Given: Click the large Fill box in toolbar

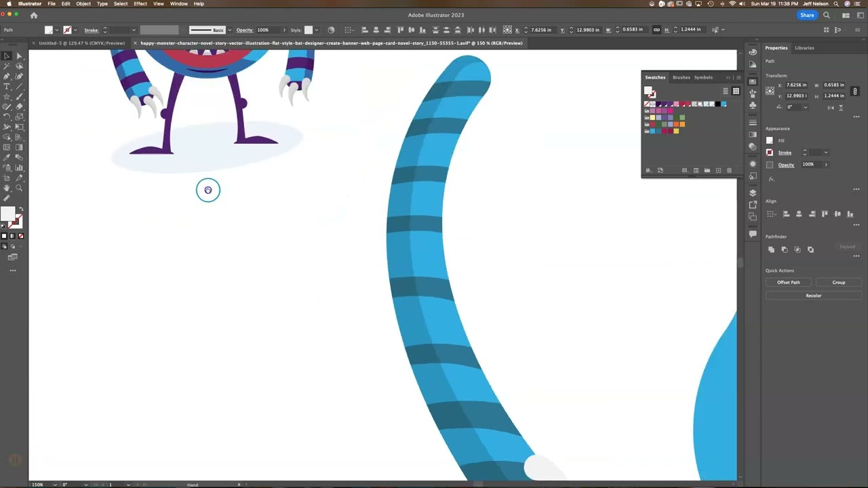Looking at the screenshot, I should 7,214.
